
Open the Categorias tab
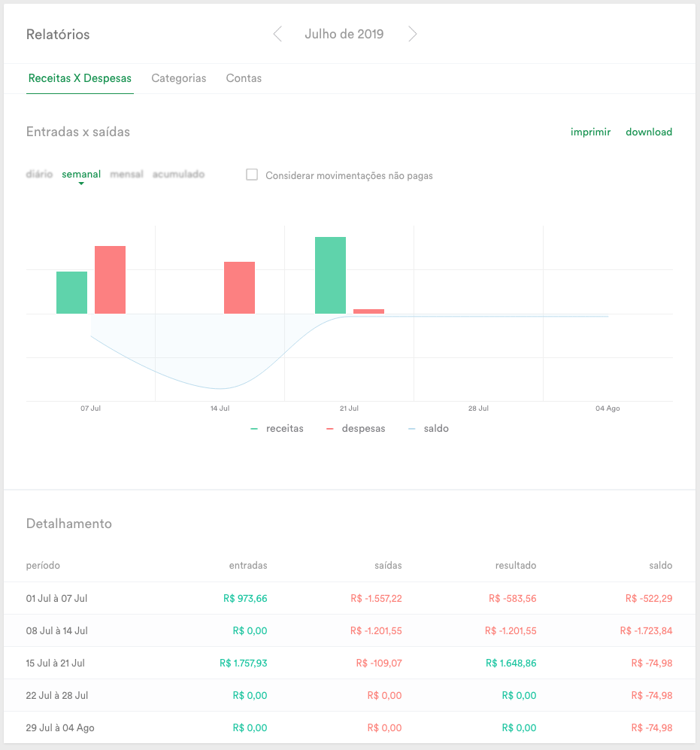tap(179, 78)
